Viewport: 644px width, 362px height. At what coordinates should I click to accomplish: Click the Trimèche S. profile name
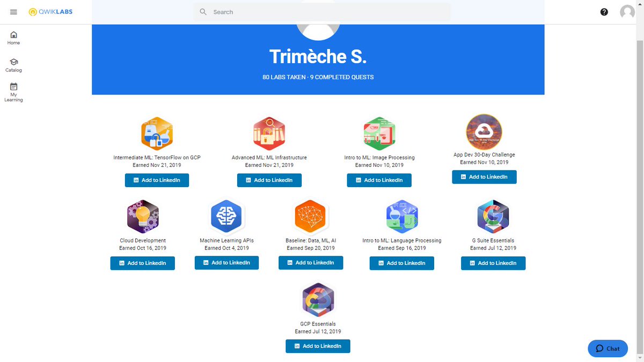coord(318,56)
